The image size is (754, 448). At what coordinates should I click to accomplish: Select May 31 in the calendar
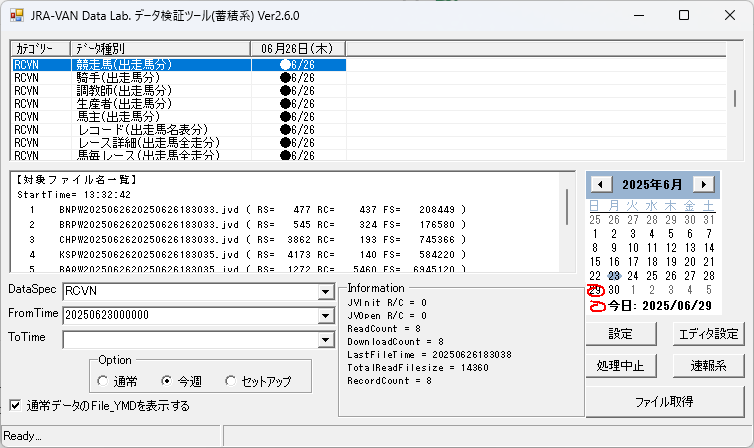tap(708, 220)
